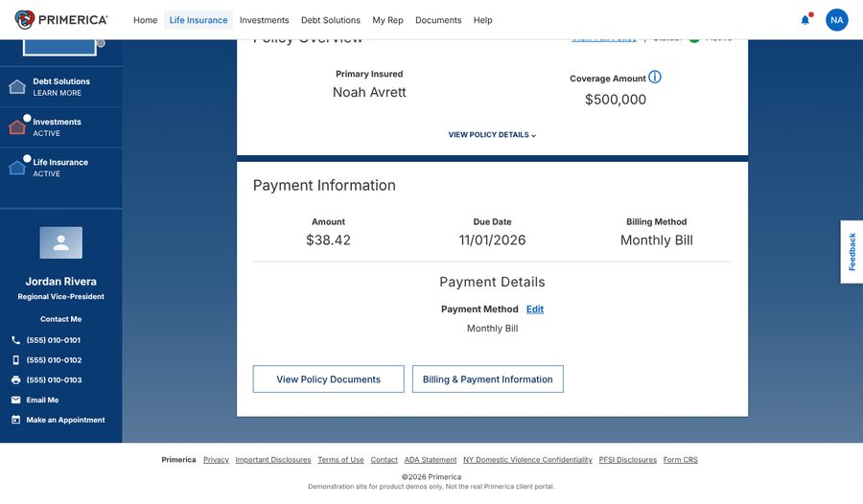Click the Regional Vice-President title
The image size is (863, 504).
tap(61, 297)
